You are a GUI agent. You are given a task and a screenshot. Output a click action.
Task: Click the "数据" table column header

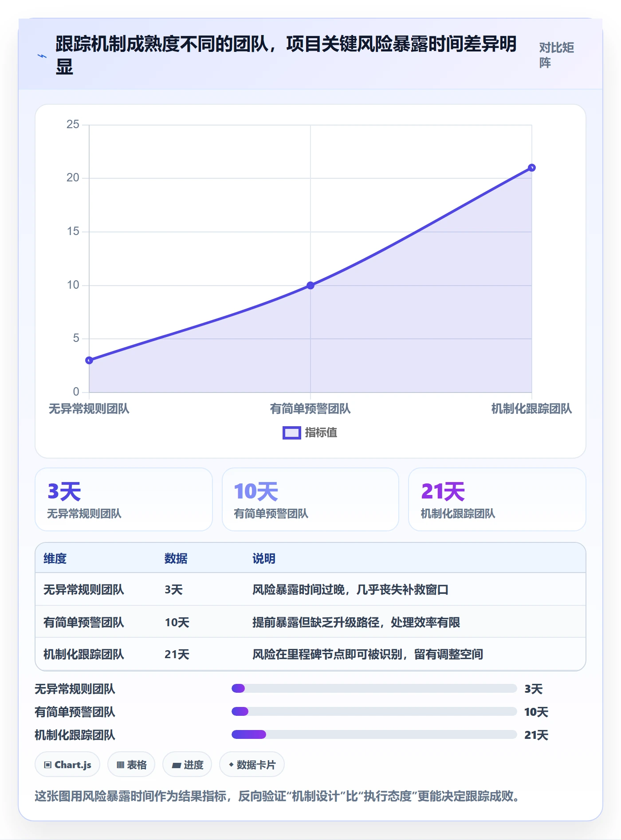(x=176, y=558)
